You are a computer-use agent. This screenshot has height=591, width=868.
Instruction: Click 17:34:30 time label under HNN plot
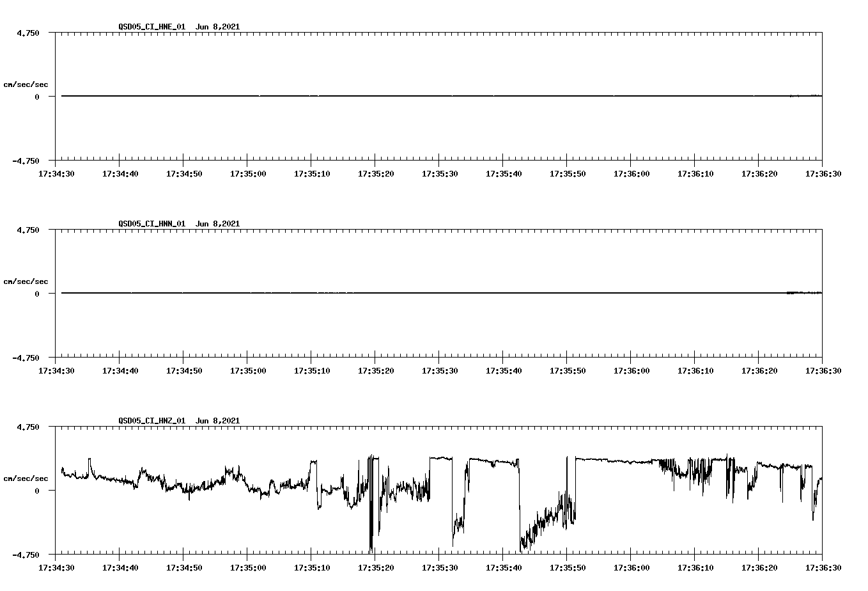pyautogui.click(x=56, y=370)
